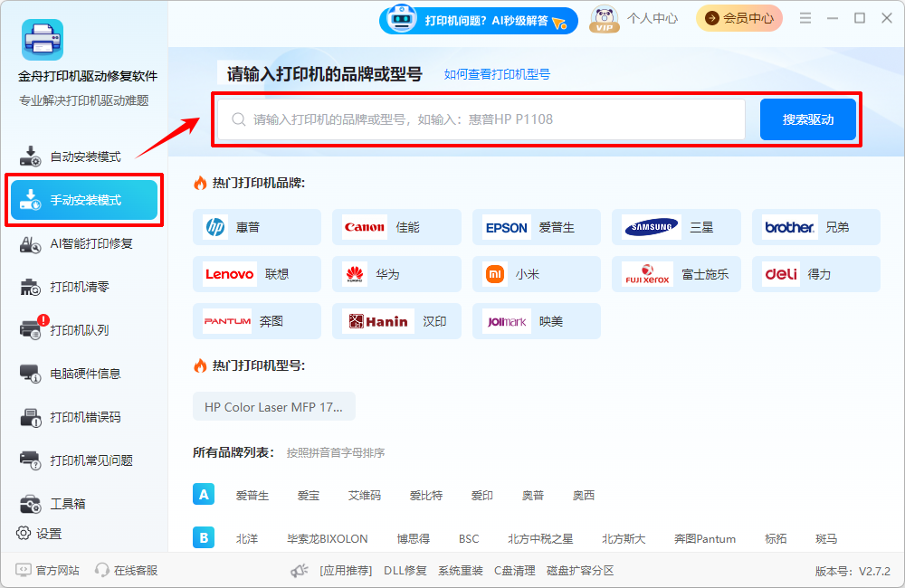This screenshot has height=588, width=905.
Task: Click the printer model search field
Action: pyautogui.click(x=481, y=119)
